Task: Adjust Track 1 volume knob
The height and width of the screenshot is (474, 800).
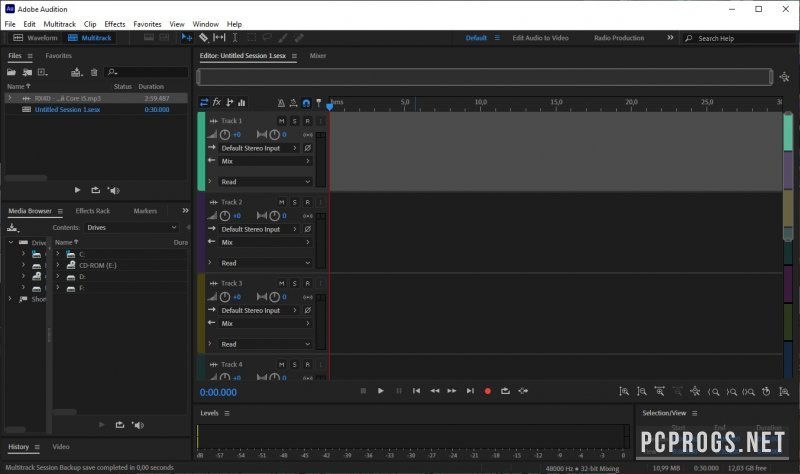Action: tap(224, 135)
